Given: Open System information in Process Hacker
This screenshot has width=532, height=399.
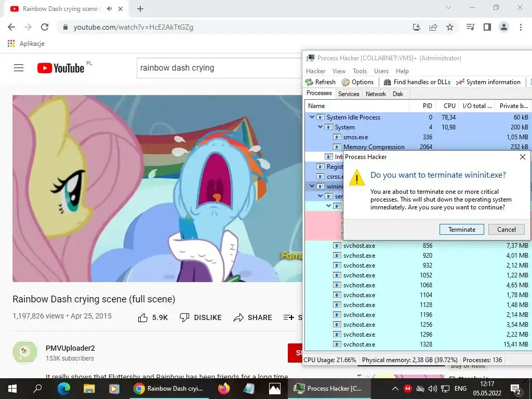Looking at the screenshot, I should [488, 82].
